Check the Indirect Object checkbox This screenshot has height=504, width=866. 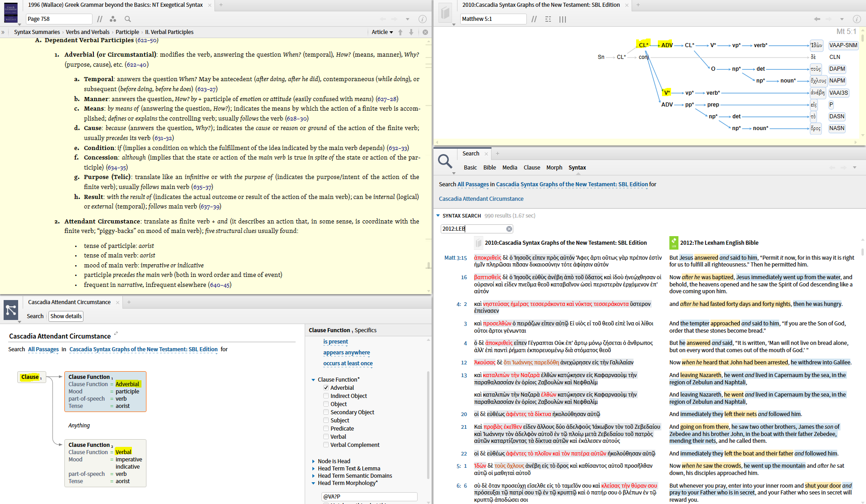pos(326,396)
